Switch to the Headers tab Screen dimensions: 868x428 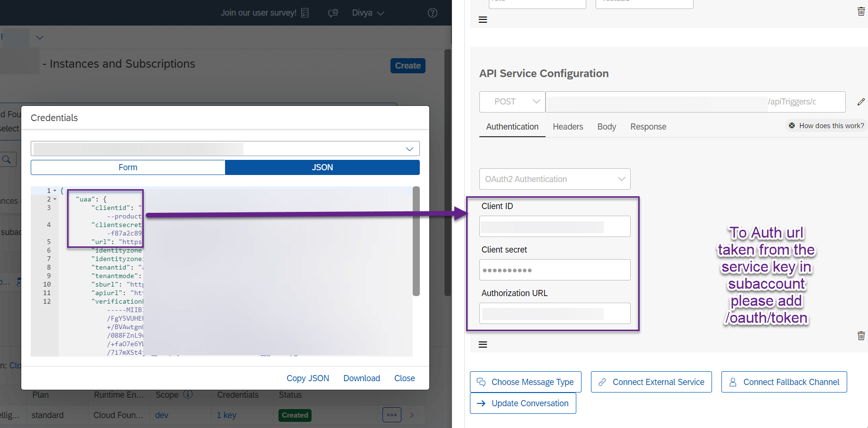(567, 126)
